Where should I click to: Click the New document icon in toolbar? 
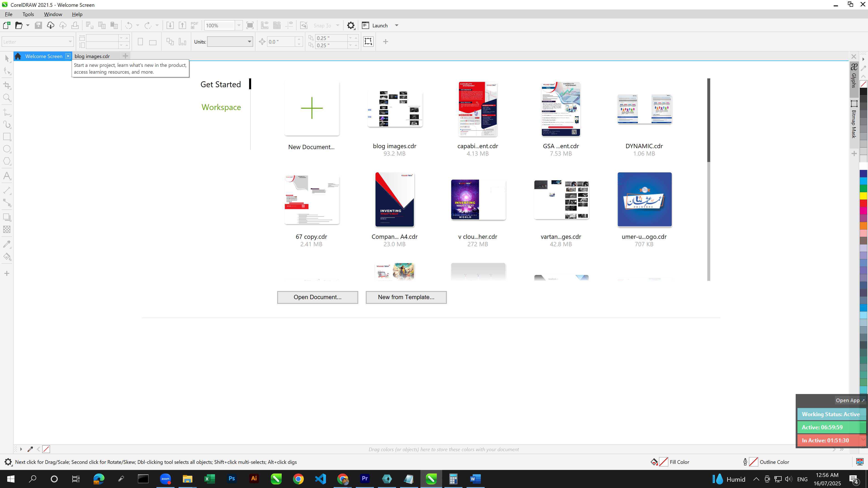[6, 25]
